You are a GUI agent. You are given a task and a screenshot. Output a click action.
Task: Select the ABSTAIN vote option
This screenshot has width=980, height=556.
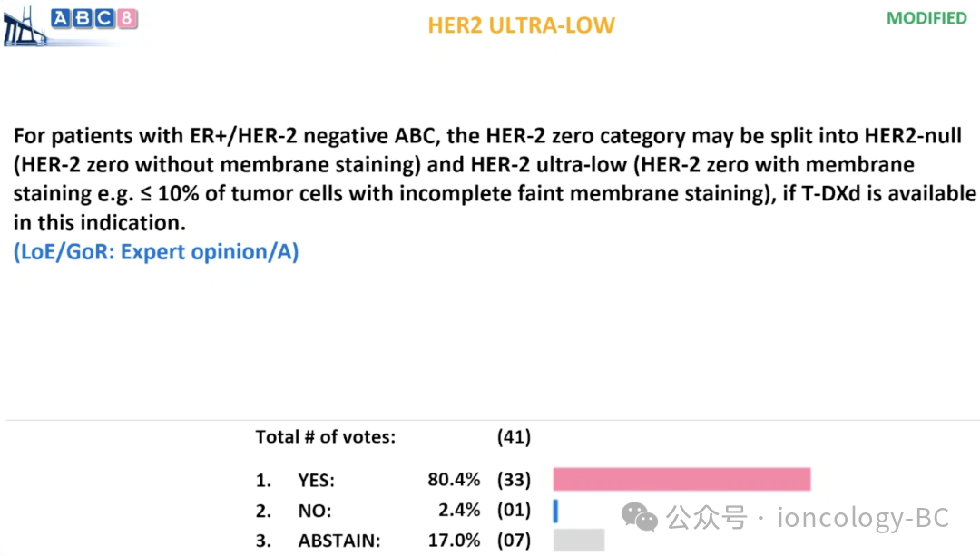click(x=339, y=541)
